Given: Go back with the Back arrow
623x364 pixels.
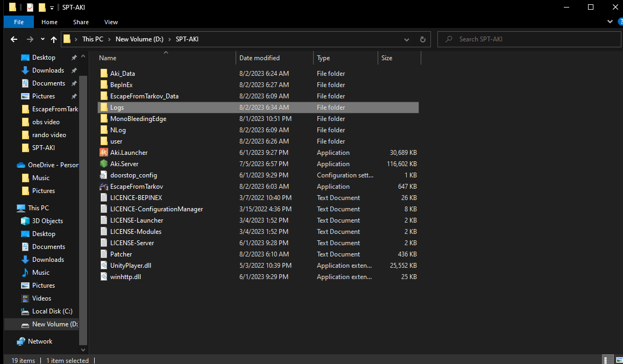Looking at the screenshot, I should (14, 39).
